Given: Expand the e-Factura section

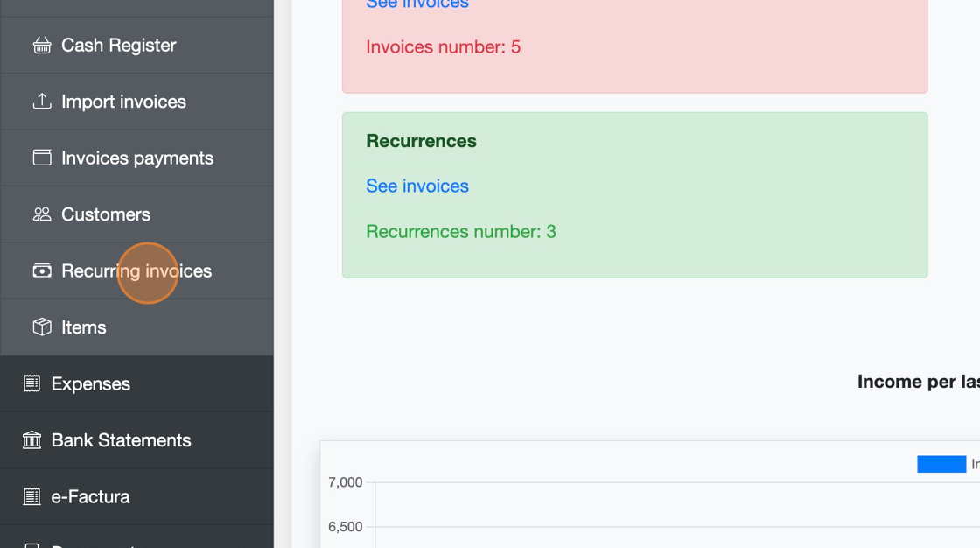Looking at the screenshot, I should pos(90,496).
